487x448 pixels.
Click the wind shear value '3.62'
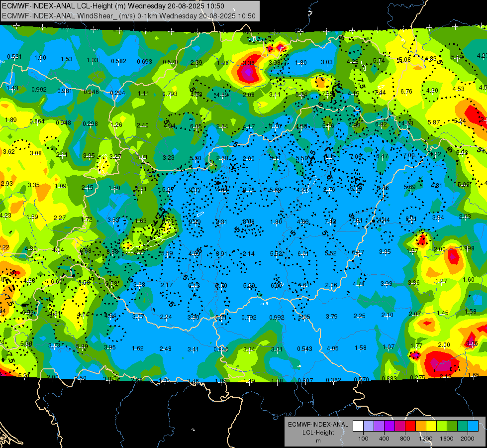tap(8, 152)
